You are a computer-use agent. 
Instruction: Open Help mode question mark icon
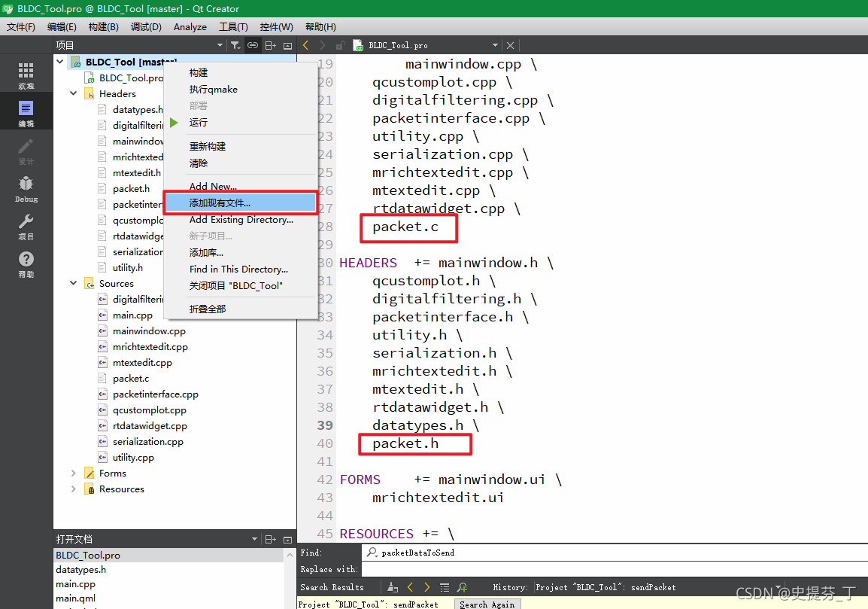click(26, 263)
